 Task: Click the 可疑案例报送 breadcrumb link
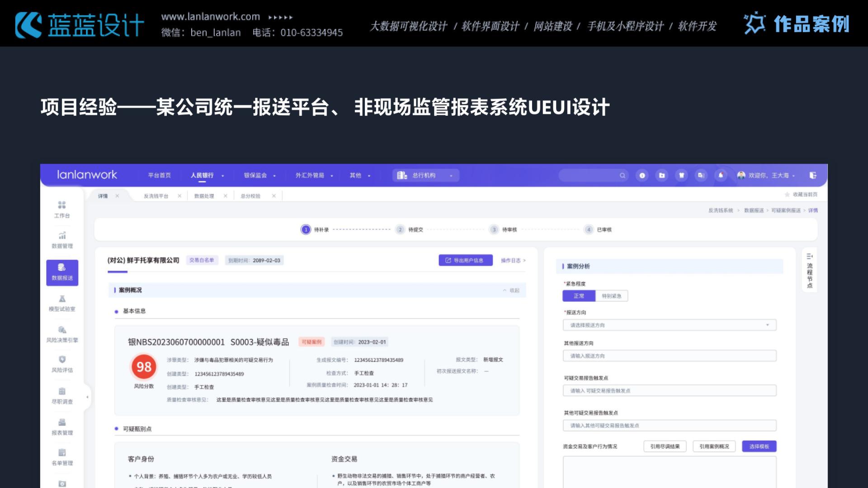[786, 211]
